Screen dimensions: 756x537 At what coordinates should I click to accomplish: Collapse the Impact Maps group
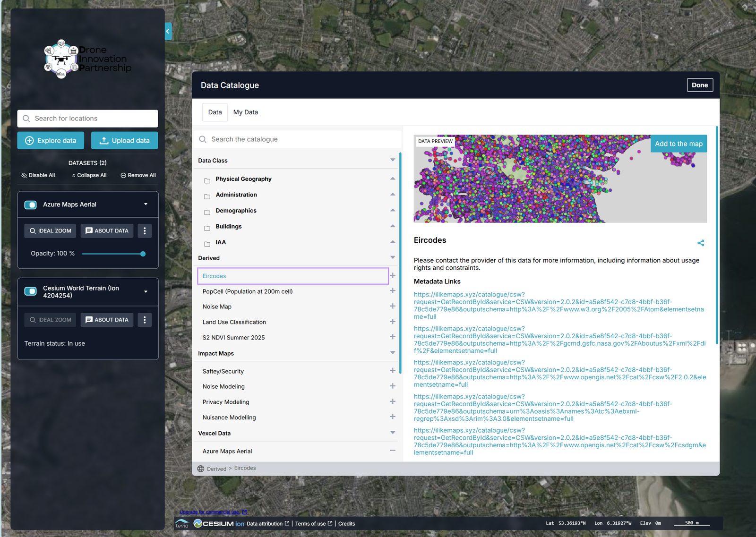pyautogui.click(x=393, y=353)
